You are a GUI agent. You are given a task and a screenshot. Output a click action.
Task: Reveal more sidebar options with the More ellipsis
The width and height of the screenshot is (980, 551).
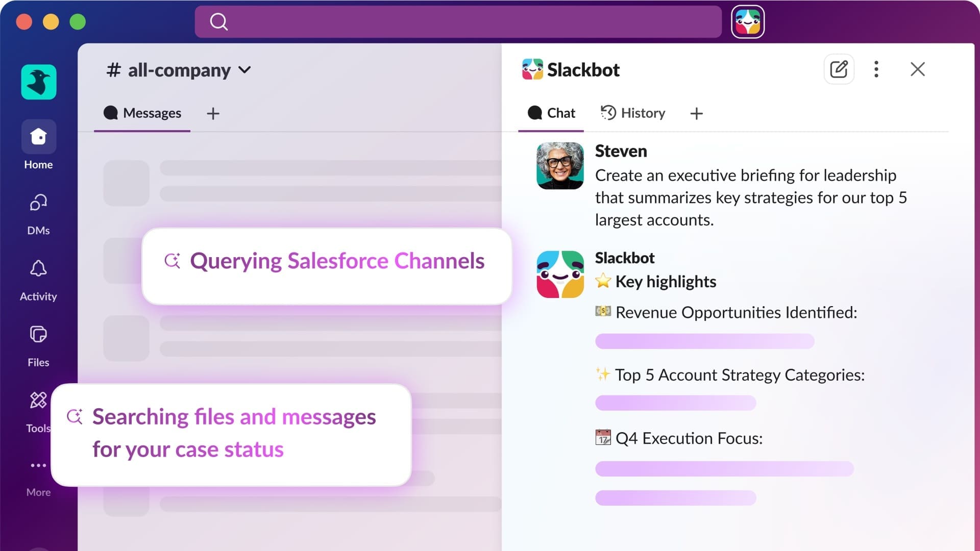pyautogui.click(x=38, y=465)
